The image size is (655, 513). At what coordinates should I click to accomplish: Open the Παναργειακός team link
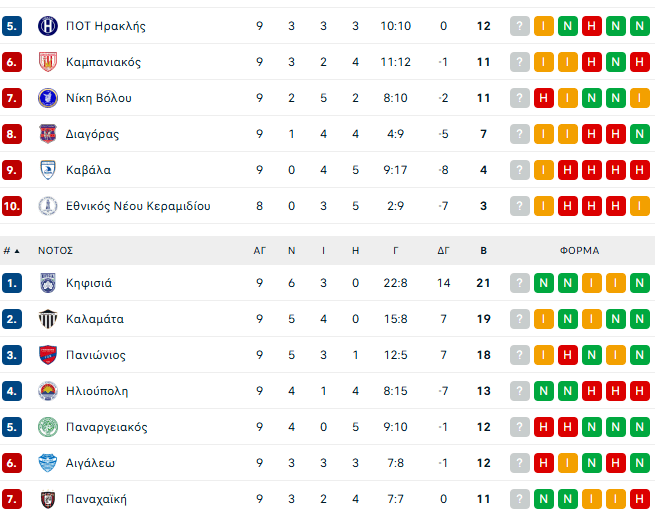coord(106,427)
